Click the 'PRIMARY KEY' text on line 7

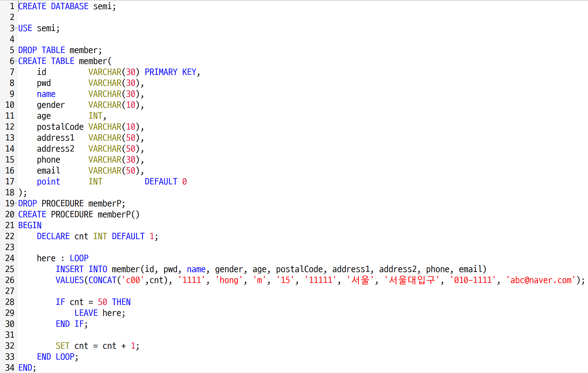pos(170,72)
